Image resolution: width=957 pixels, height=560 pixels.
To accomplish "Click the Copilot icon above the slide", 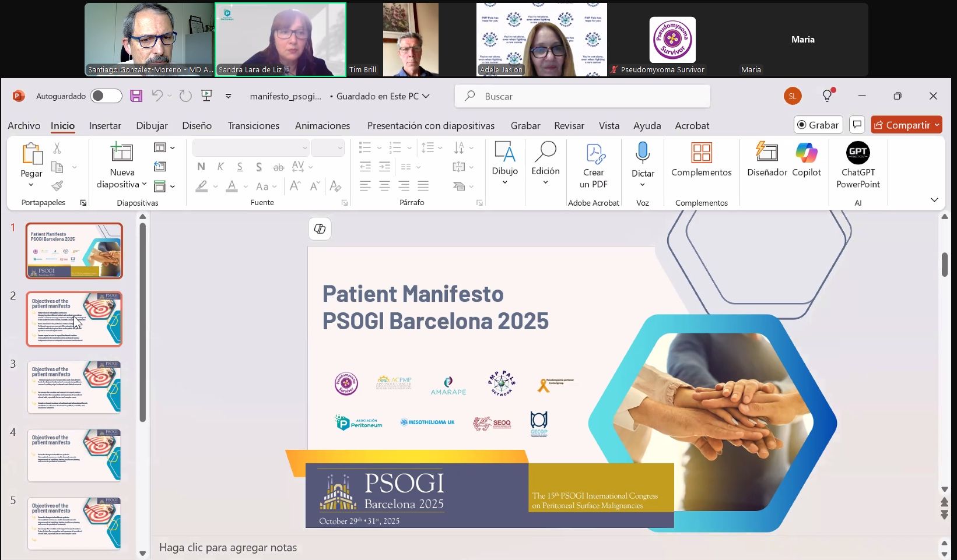I will tap(320, 228).
